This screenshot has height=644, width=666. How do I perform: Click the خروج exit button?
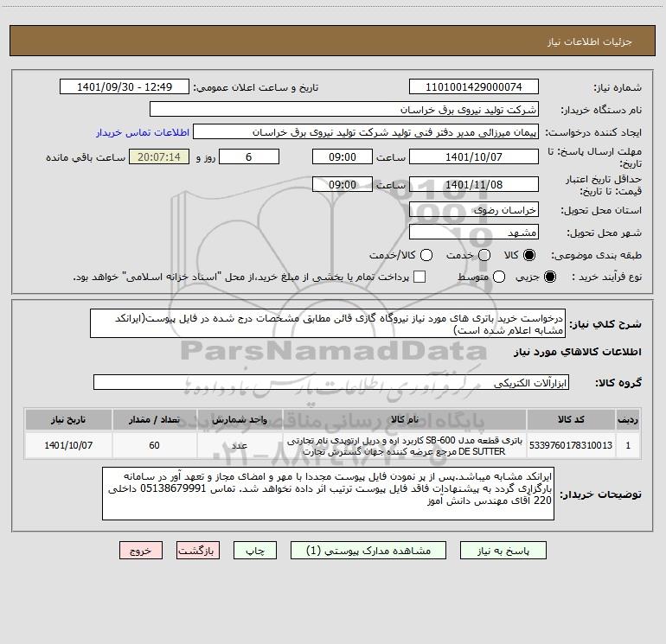click(141, 551)
